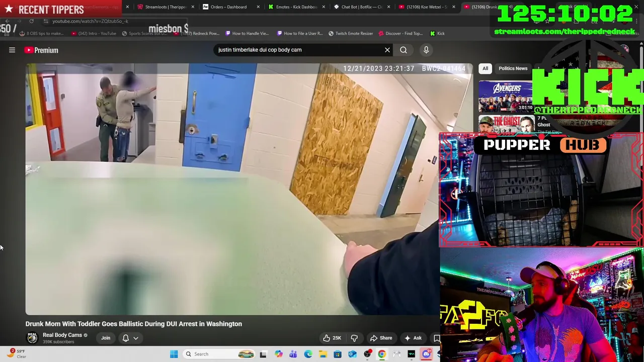The image size is (644, 362).
Task: Open the Sports Scores Bot bookmark
Action: click(145, 33)
